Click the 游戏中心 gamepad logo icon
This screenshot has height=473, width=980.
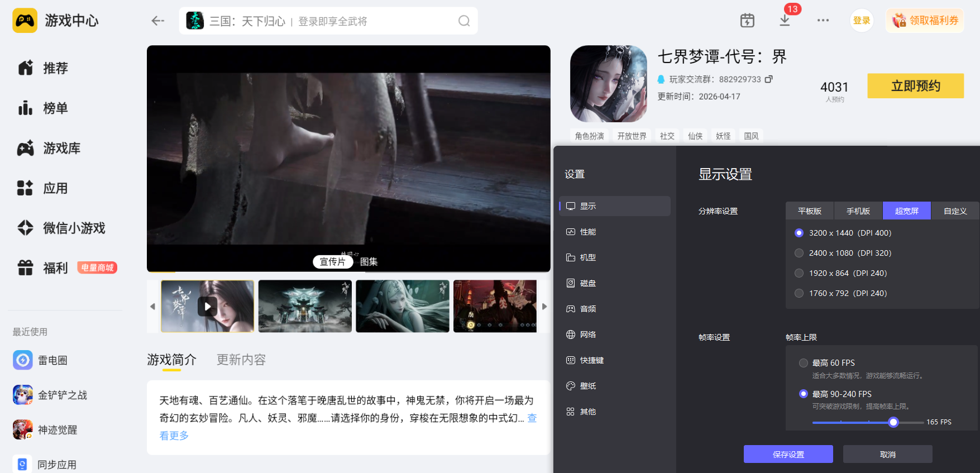25,21
